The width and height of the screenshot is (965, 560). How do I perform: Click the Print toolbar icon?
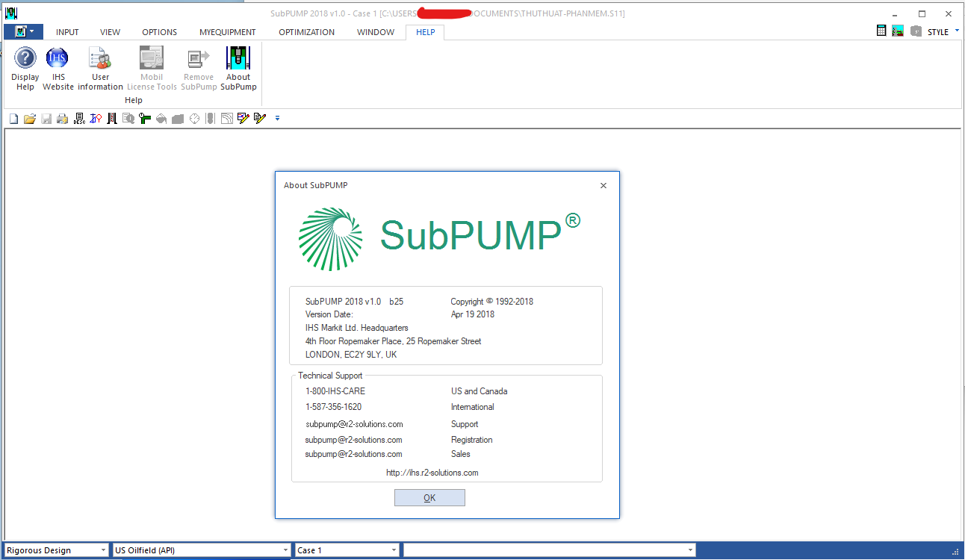[63, 119]
